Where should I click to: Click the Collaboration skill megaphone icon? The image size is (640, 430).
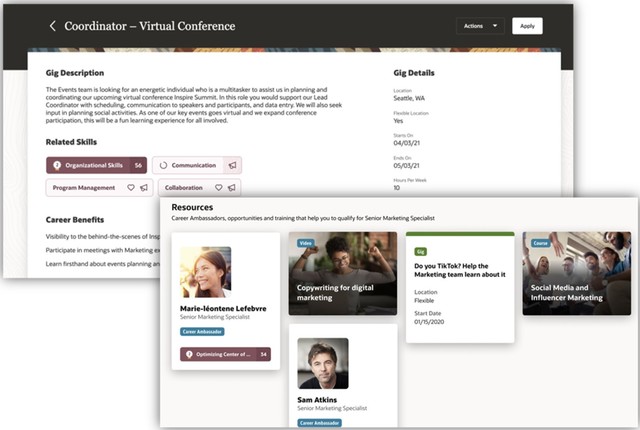click(x=231, y=187)
